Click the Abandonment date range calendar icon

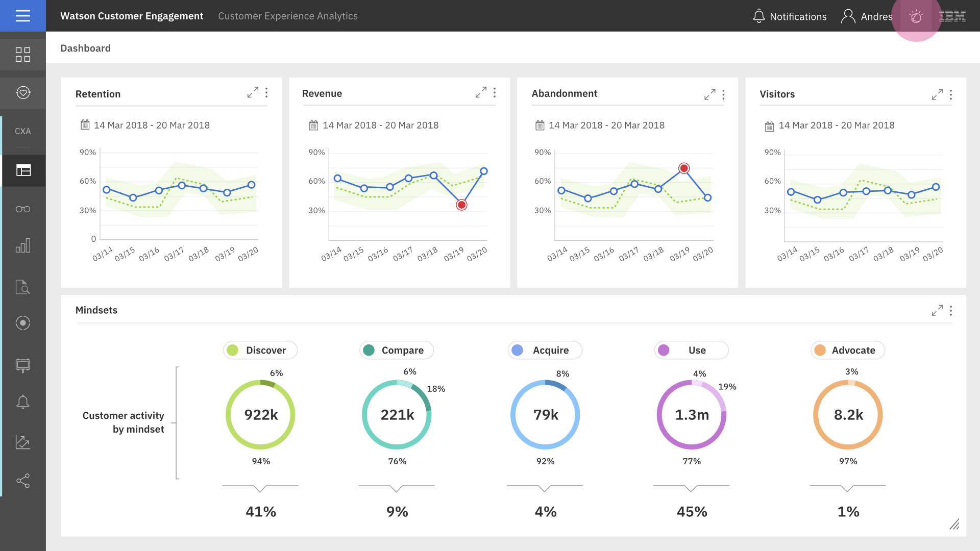tap(540, 125)
